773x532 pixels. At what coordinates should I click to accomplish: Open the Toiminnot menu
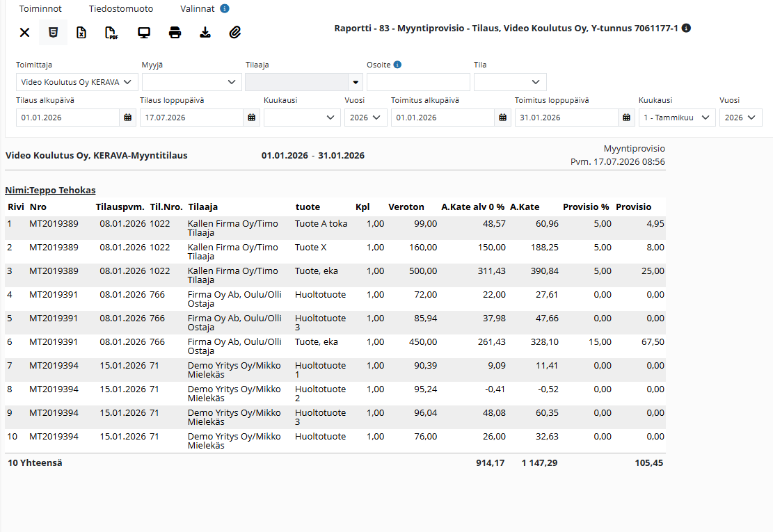pyautogui.click(x=40, y=9)
